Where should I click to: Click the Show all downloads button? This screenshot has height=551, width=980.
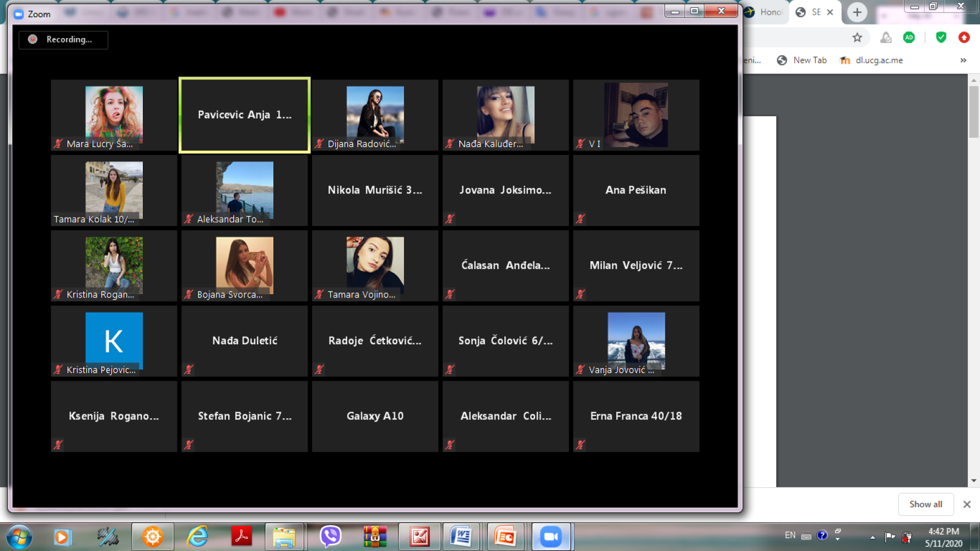pyautogui.click(x=925, y=504)
